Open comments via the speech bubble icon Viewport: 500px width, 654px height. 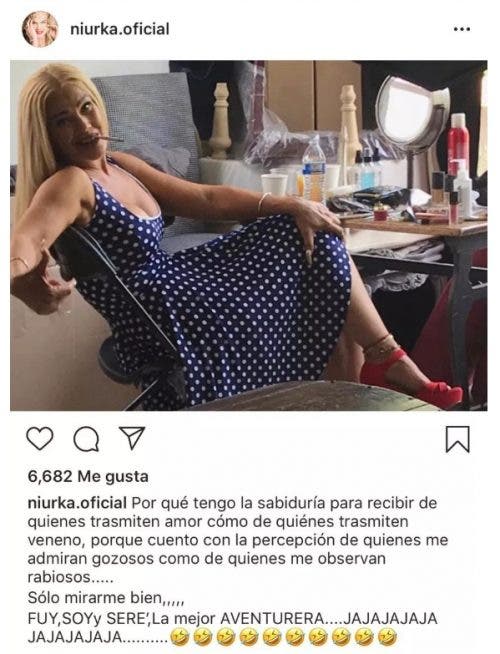pyautogui.click(x=86, y=439)
